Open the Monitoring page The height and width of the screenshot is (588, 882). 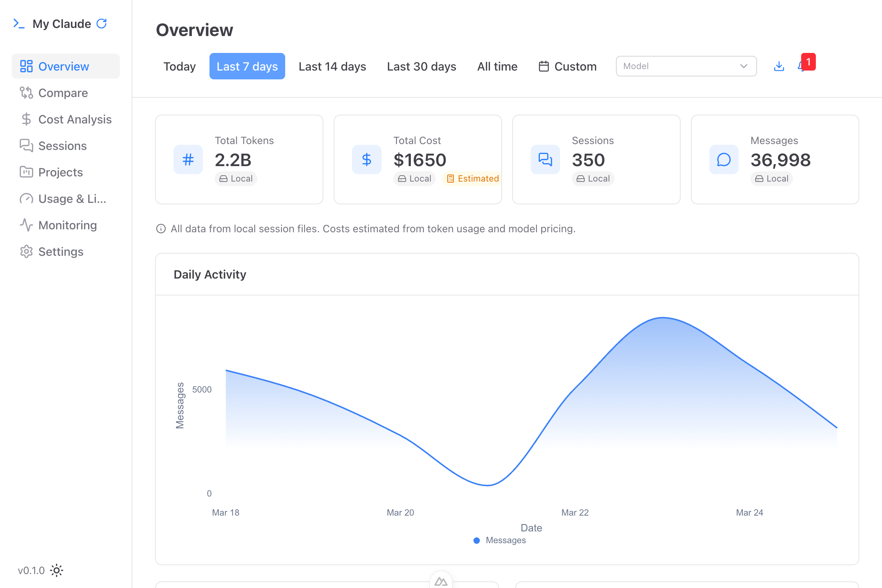pos(66,225)
